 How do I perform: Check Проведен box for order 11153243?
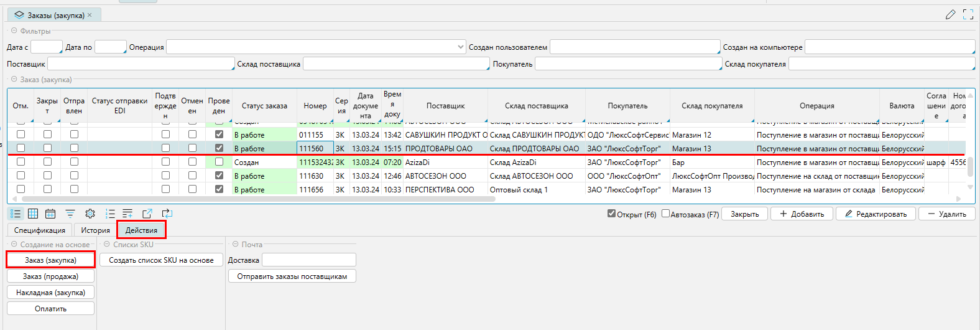point(219,162)
